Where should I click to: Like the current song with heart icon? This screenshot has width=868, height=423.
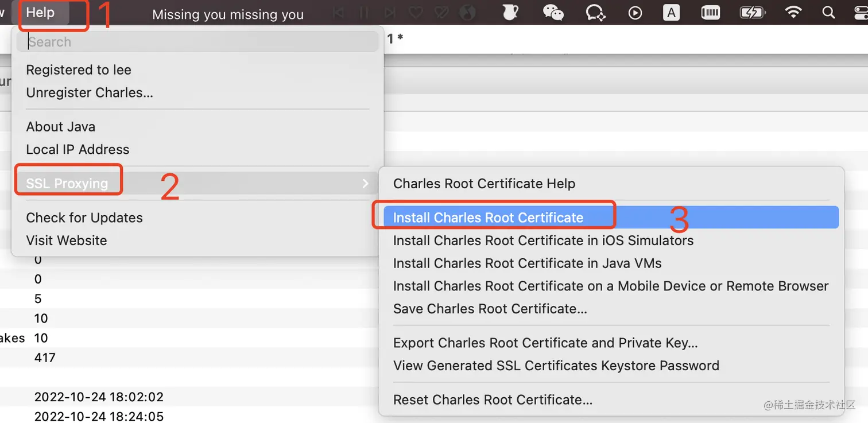tap(416, 13)
